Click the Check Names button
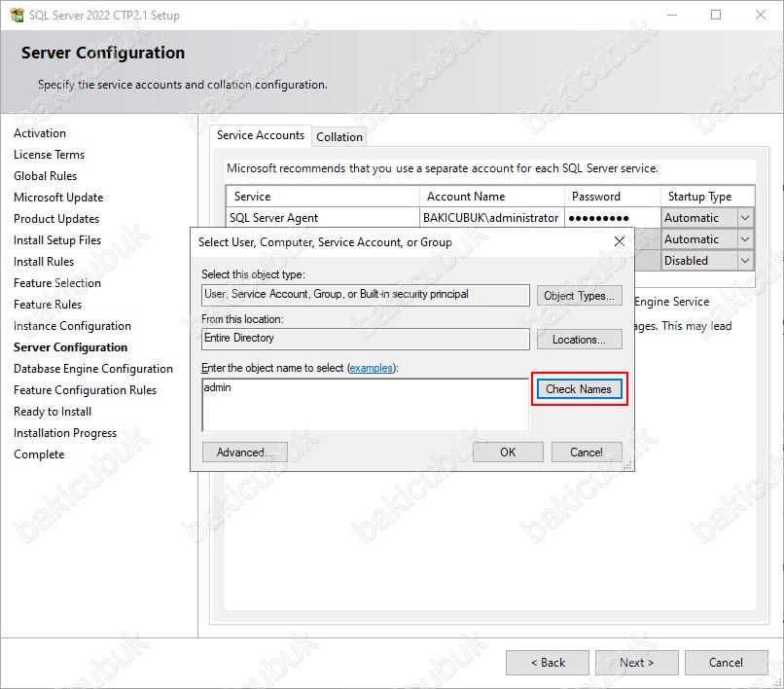This screenshot has width=784, height=689. [x=579, y=389]
